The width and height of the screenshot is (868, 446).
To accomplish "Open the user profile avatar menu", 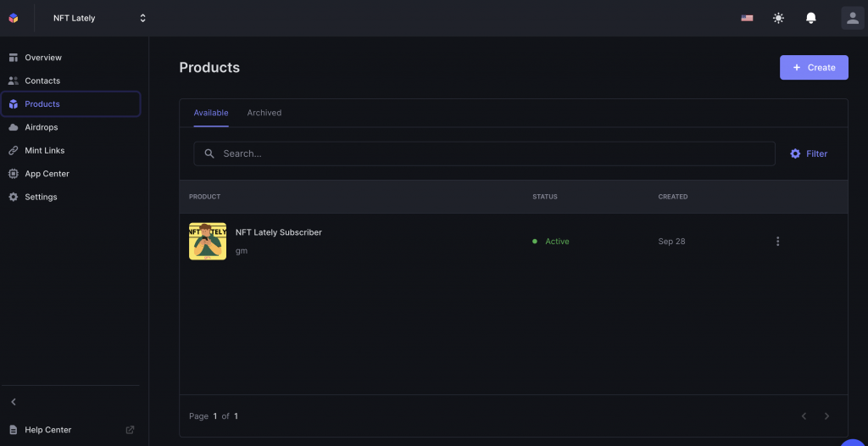I will (x=853, y=18).
